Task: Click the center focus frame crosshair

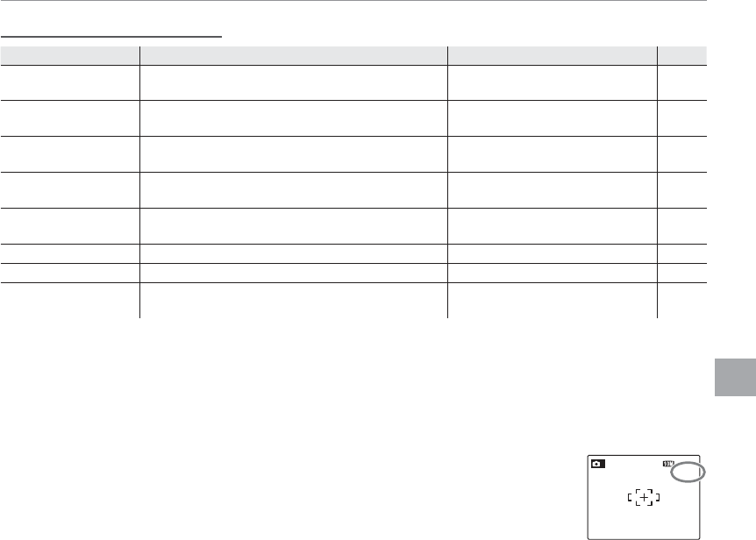Action: click(645, 498)
